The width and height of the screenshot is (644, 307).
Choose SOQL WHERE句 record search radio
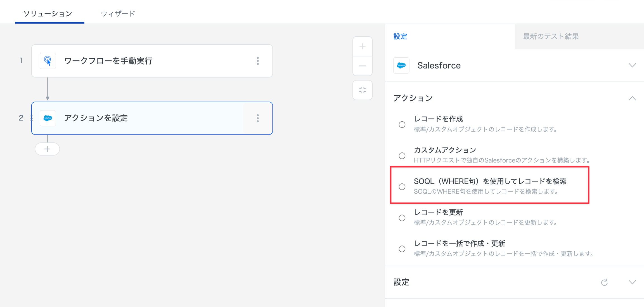pos(402,186)
